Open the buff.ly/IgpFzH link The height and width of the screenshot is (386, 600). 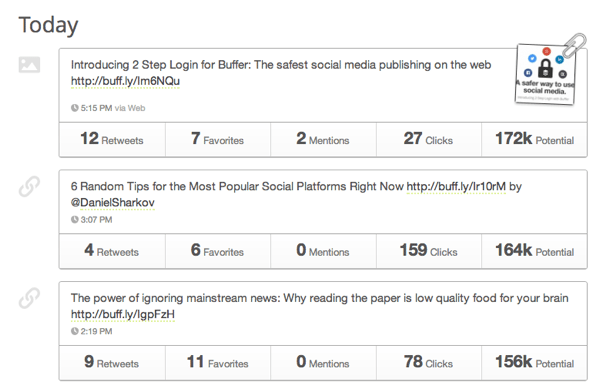pyautogui.click(x=123, y=314)
